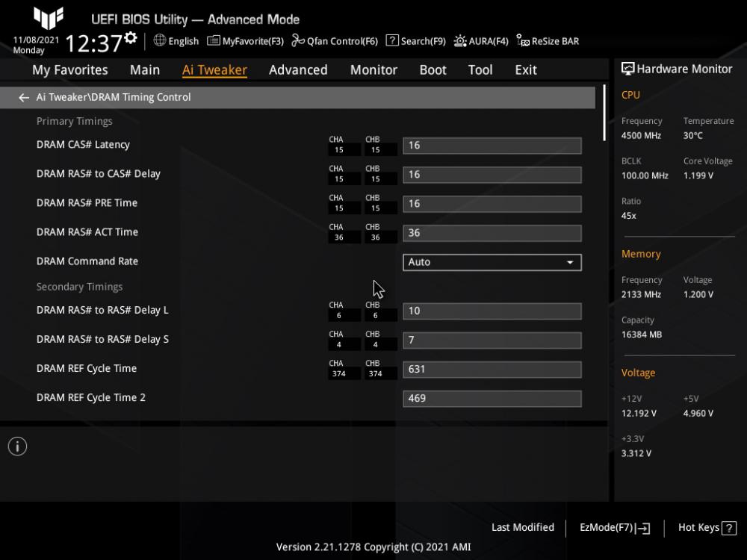
Task: Change language via English label
Action: click(x=184, y=41)
